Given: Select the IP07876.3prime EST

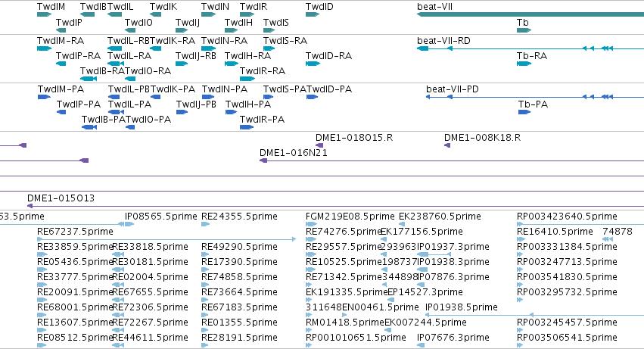Looking at the screenshot, I should [420, 285].
